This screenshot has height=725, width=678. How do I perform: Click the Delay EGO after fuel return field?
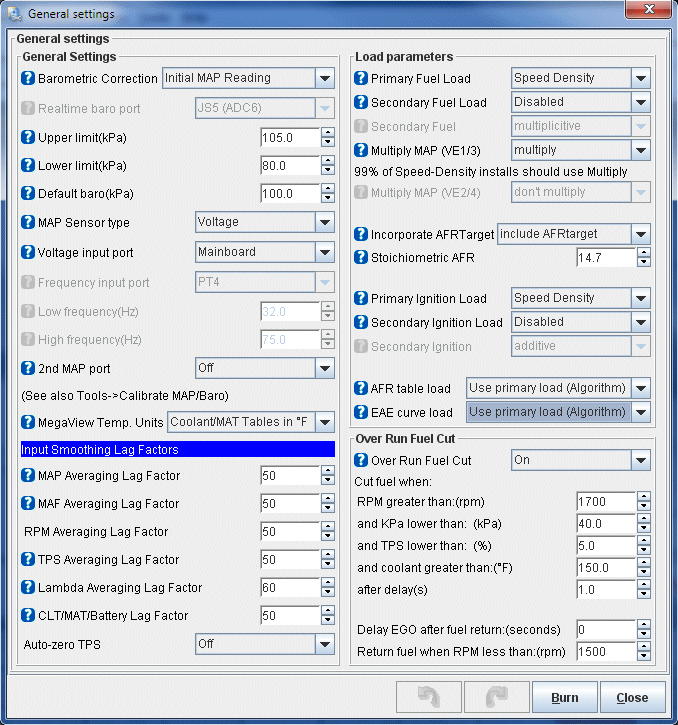(x=606, y=630)
